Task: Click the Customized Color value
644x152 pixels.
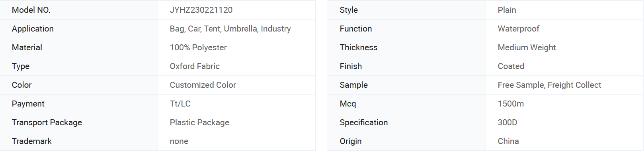Action: (x=203, y=85)
